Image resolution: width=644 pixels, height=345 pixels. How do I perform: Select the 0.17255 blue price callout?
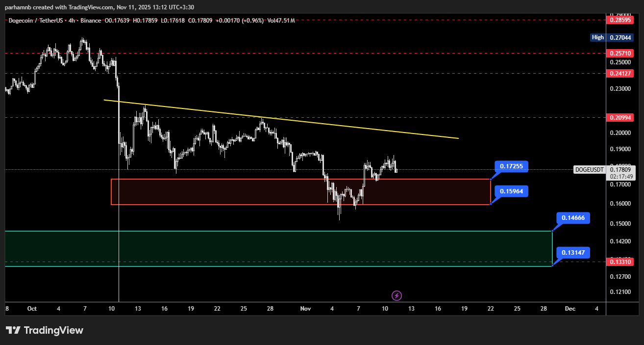click(511, 166)
